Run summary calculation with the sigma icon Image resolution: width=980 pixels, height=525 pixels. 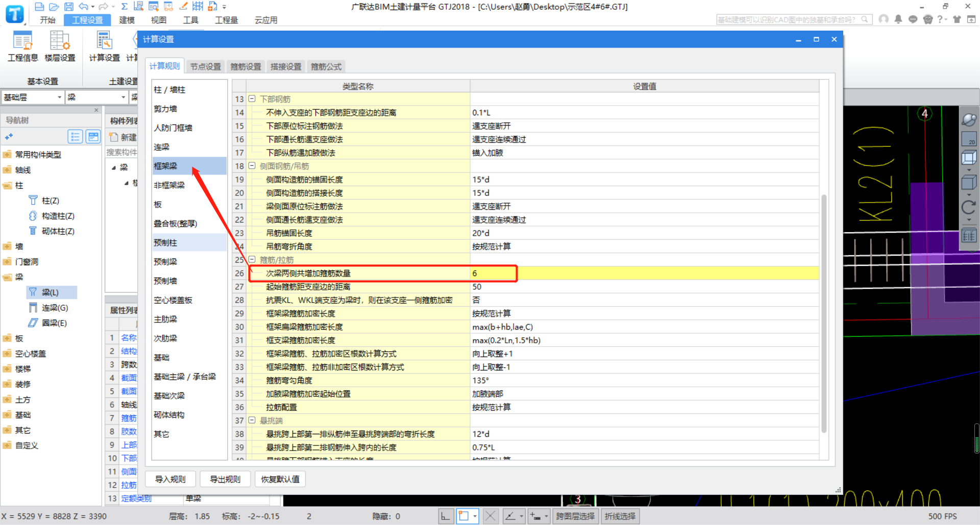pos(124,7)
